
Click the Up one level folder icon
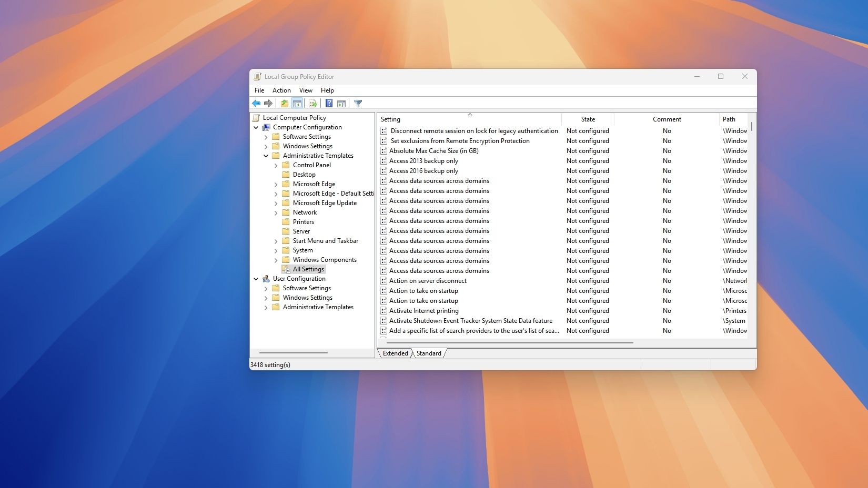pyautogui.click(x=285, y=104)
